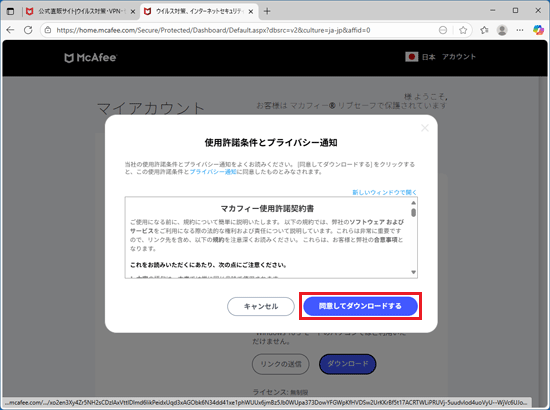Click the blue agree and download button
550x410 pixels.
tap(360, 306)
